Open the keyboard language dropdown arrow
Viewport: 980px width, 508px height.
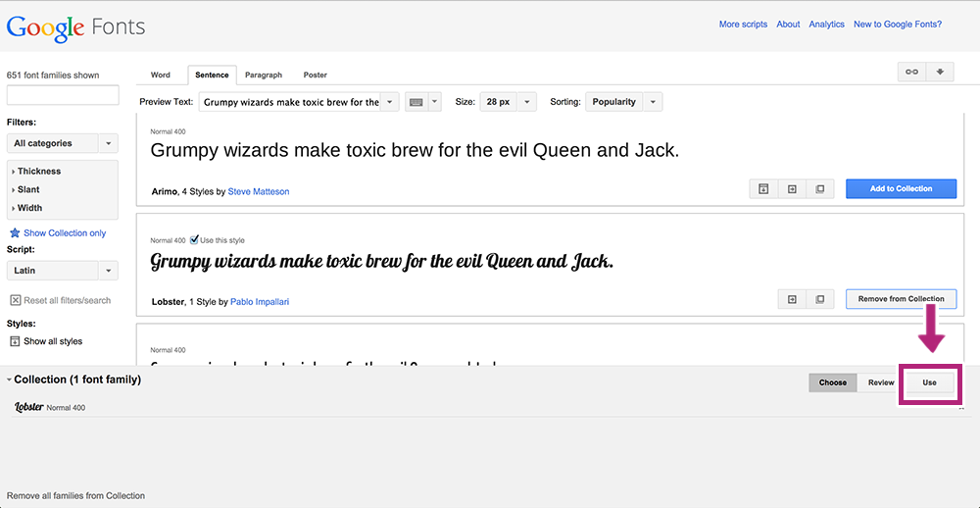pyautogui.click(x=435, y=102)
